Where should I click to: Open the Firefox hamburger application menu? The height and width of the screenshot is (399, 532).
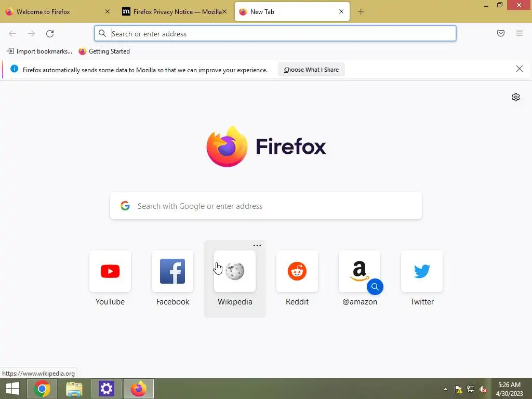coord(520,33)
